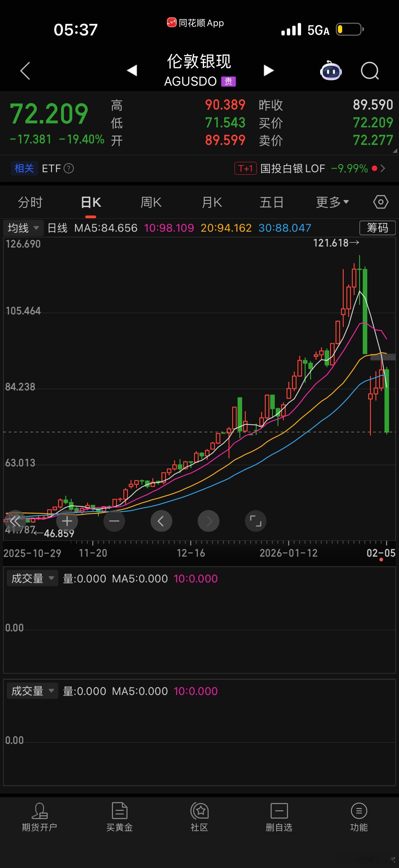
Task: Tap the high price 90.389
Action: 225,105
